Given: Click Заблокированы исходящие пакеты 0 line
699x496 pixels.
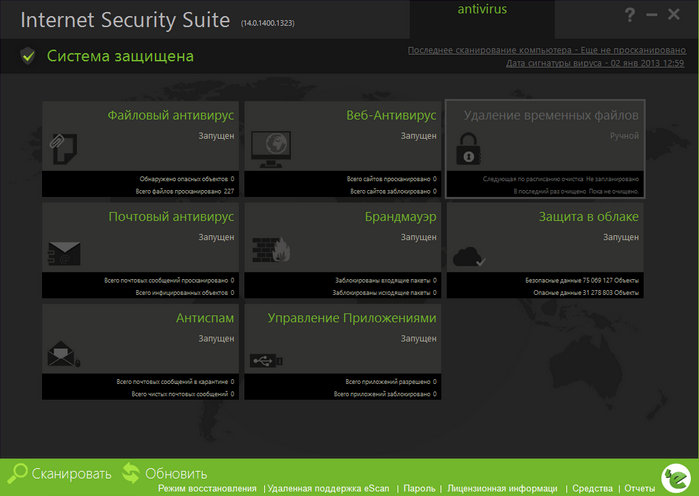Looking at the screenshot, I should point(384,293).
